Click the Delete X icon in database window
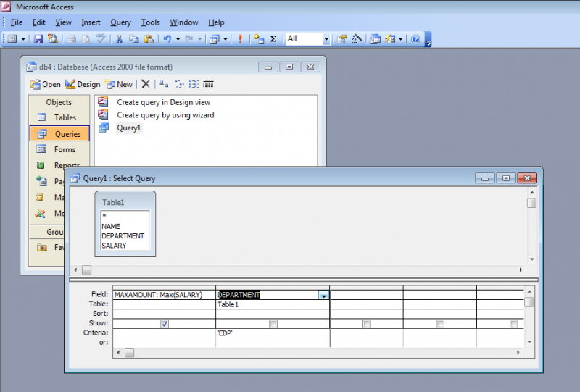Screen dimensions: 580x392 (146, 84)
